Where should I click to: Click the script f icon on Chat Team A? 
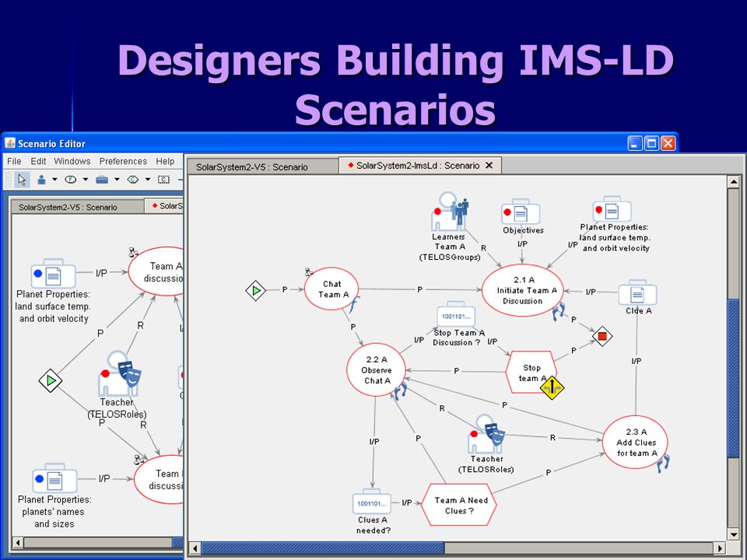(354, 305)
